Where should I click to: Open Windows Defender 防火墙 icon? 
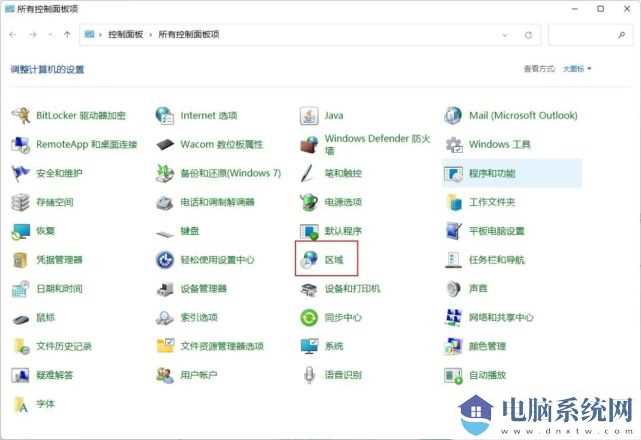(309, 144)
